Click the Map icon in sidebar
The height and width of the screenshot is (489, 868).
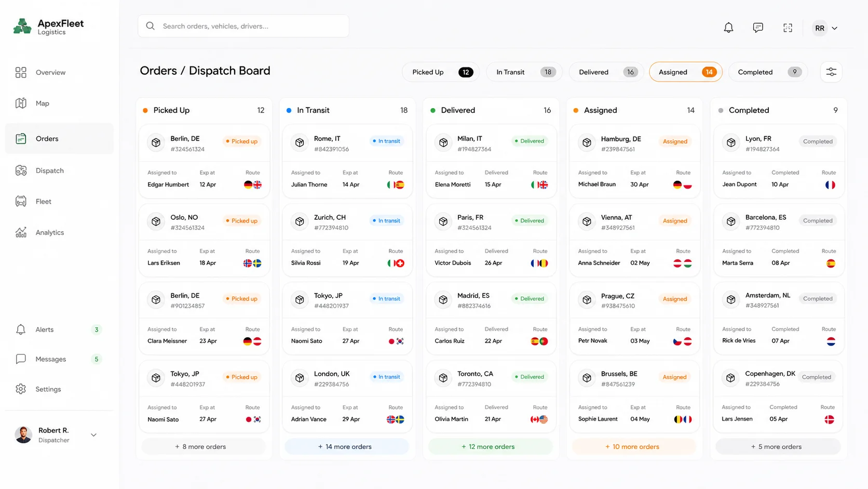[x=21, y=103]
